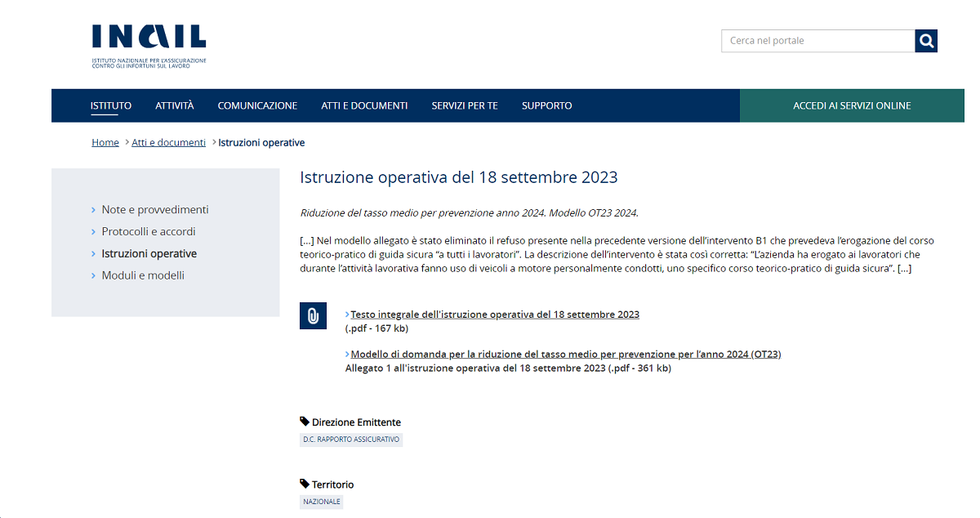Click the Cerca nel portale search field
980x518 pixels.
[x=817, y=40]
